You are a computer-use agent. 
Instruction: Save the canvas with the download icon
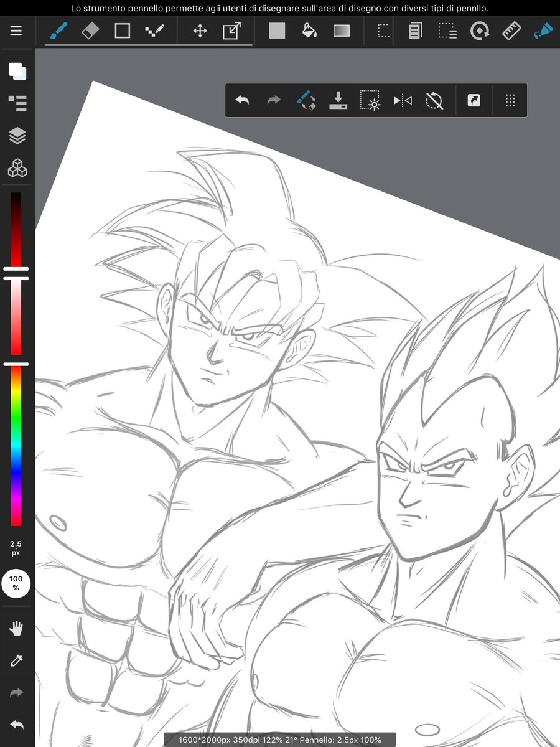[x=338, y=100]
